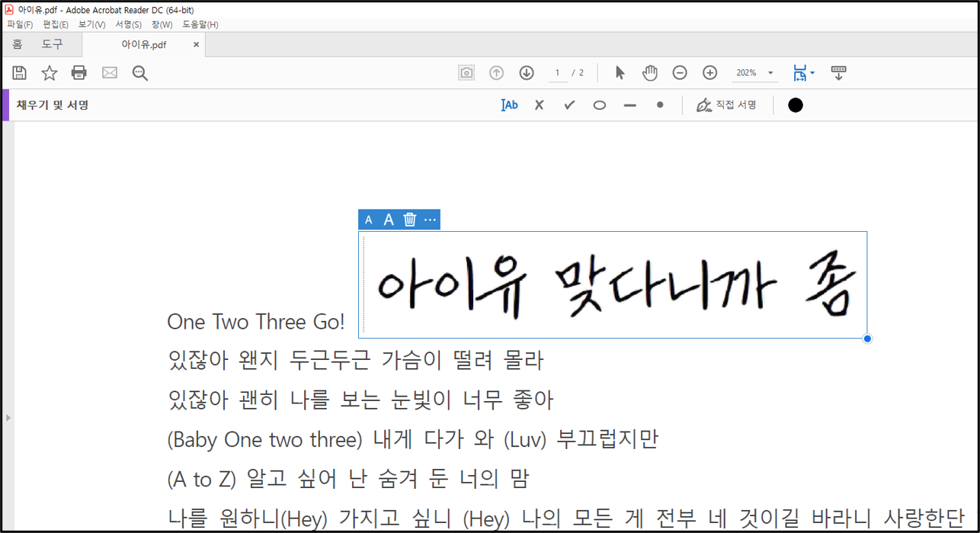Enlarge signature with large A button
Screen dimensions: 980x533
coord(389,220)
